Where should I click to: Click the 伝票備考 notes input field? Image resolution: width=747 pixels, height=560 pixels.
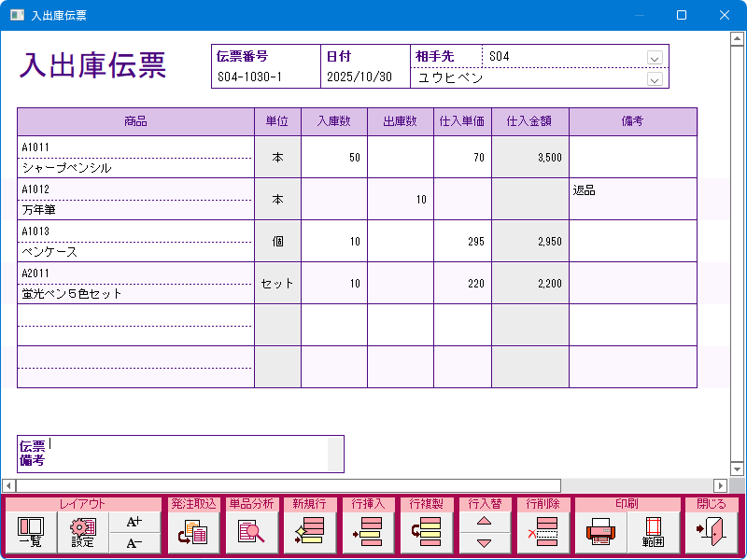click(x=187, y=454)
